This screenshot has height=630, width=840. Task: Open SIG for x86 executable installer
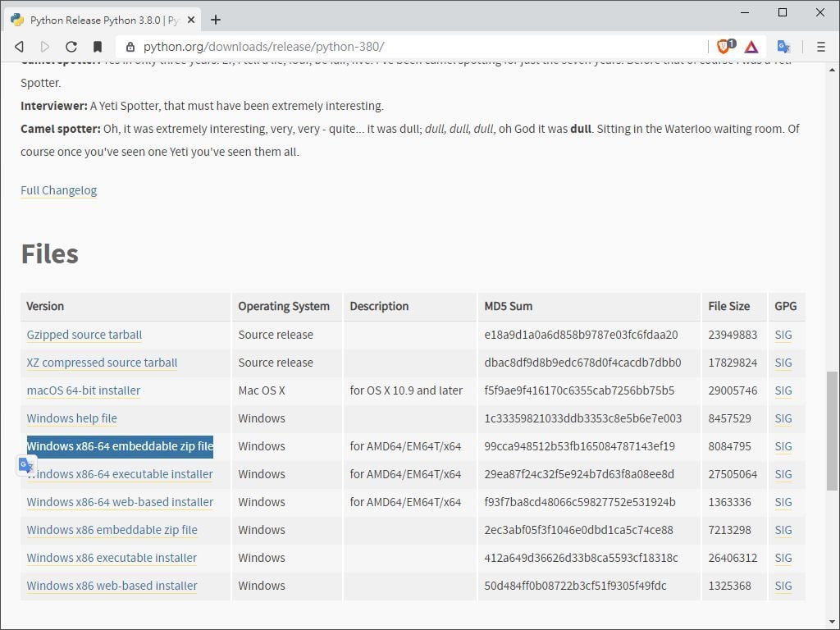pyautogui.click(x=783, y=558)
